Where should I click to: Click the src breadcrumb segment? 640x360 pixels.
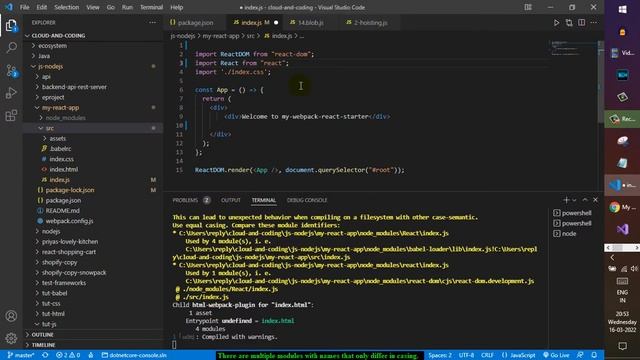point(250,36)
